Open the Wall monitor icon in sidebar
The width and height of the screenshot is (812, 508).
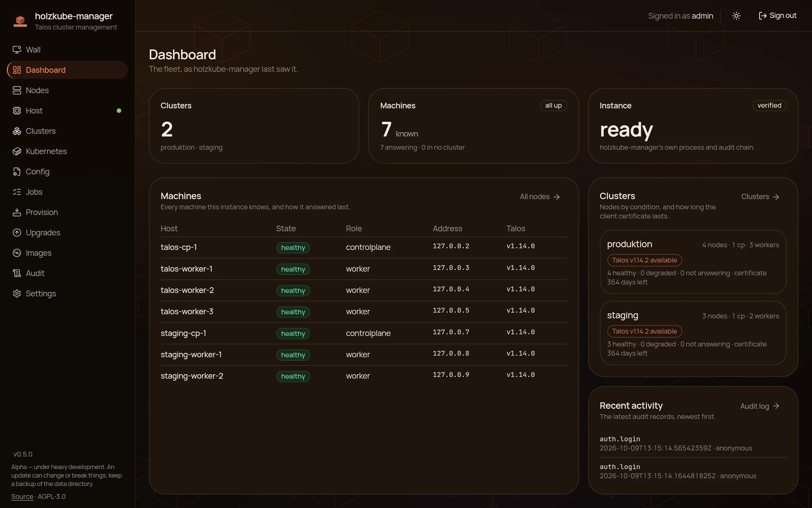17,50
